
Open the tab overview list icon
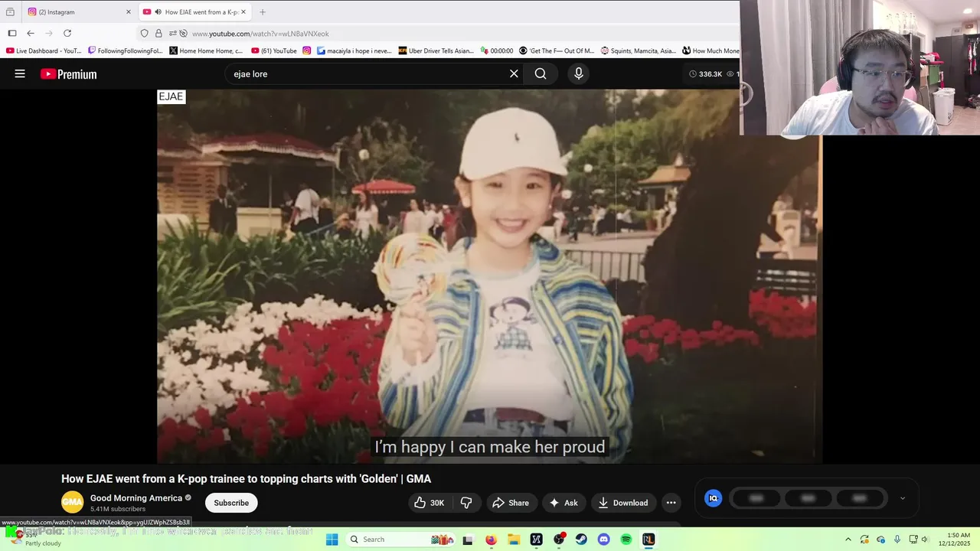coord(10,11)
